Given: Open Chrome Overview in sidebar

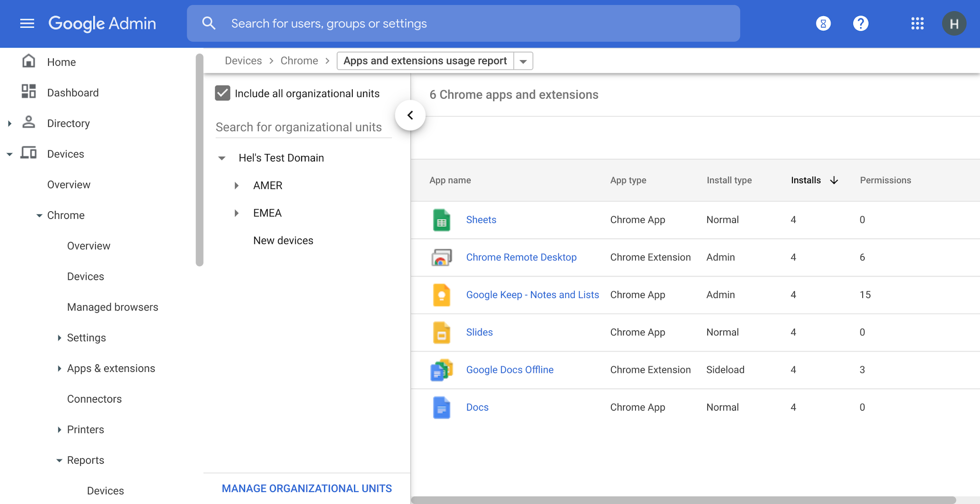Looking at the screenshot, I should click(x=89, y=246).
